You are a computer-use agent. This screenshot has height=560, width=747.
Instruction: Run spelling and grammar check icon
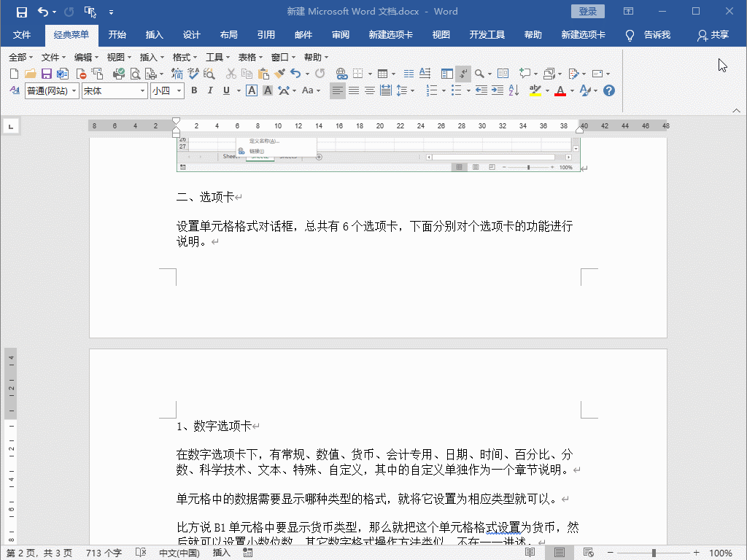193,74
